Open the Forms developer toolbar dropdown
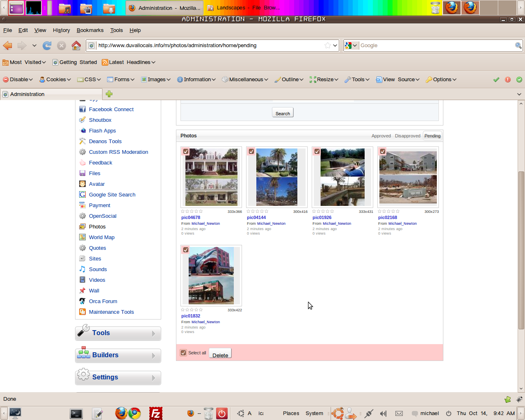The height and width of the screenshot is (420, 525). point(121,80)
